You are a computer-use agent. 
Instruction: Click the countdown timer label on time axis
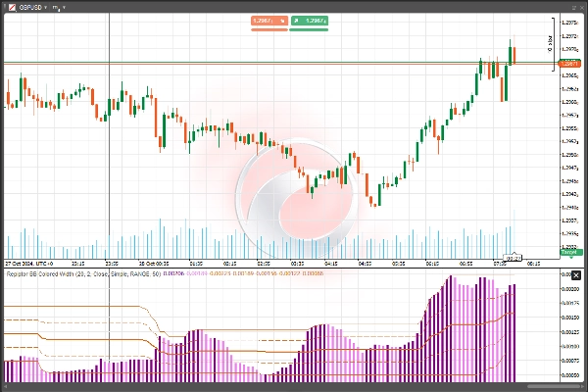click(x=513, y=258)
